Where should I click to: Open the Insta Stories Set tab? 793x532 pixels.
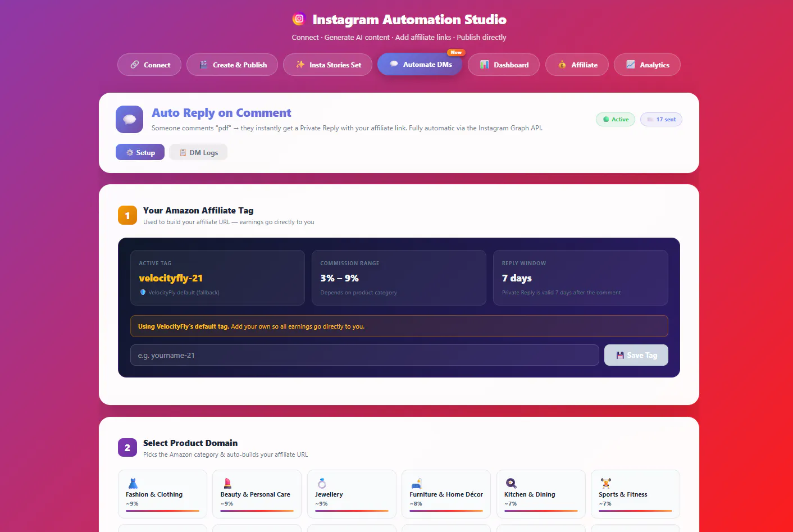[327, 65]
